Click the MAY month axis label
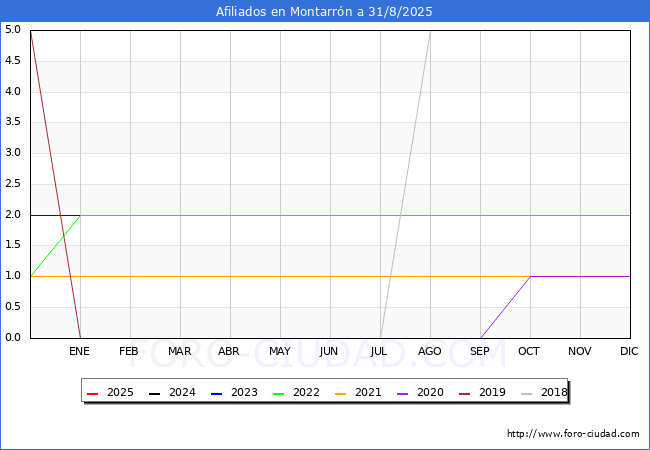 280,351
